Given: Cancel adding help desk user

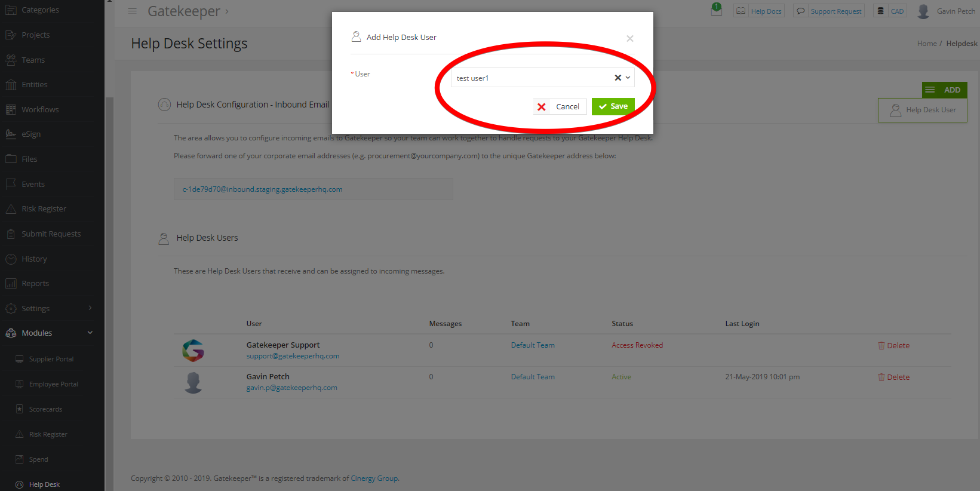Looking at the screenshot, I should pos(560,106).
